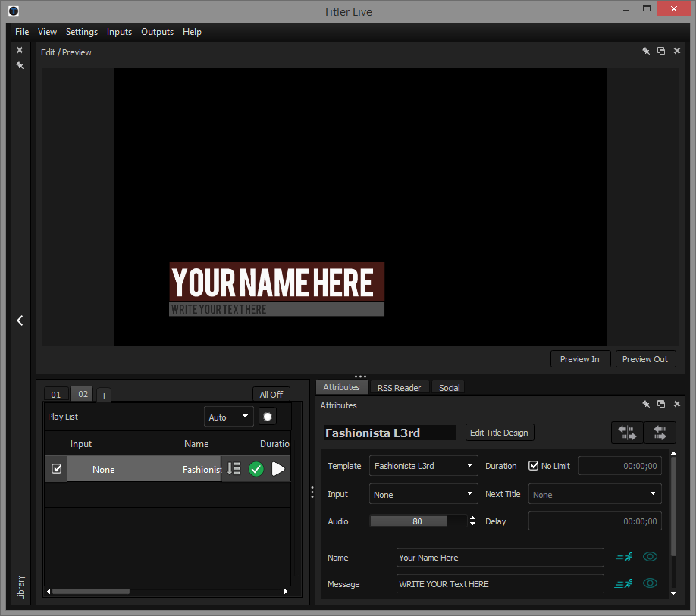Pin the Edit / Preview panel
The width and height of the screenshot is (696, 616).
coord(646,52)
